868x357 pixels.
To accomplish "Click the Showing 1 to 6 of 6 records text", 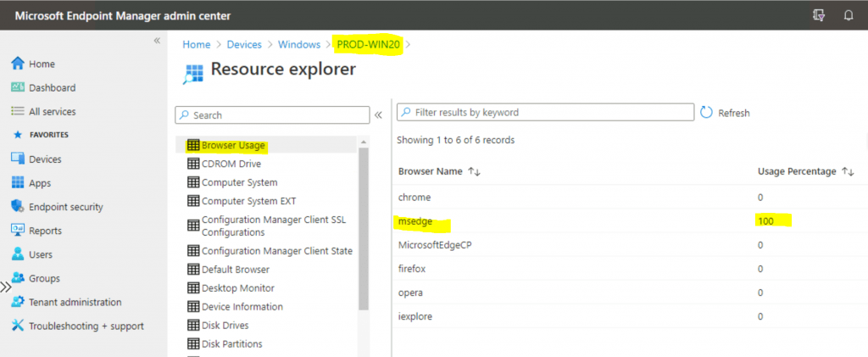I will coord(455,140).
